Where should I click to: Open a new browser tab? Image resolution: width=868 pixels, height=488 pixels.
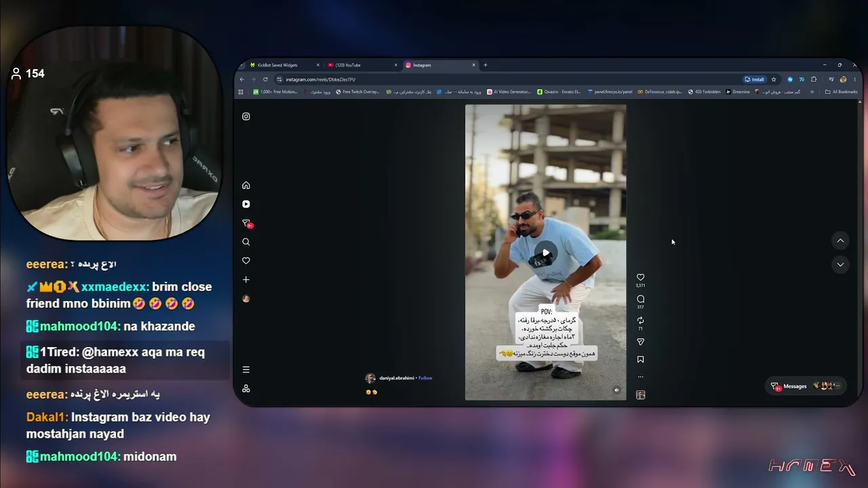486,65
